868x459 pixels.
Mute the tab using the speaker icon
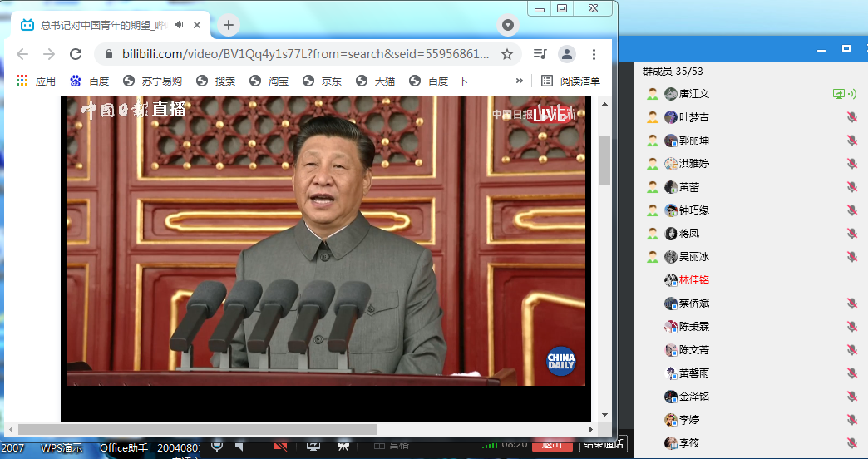click(x=179, y=25)
